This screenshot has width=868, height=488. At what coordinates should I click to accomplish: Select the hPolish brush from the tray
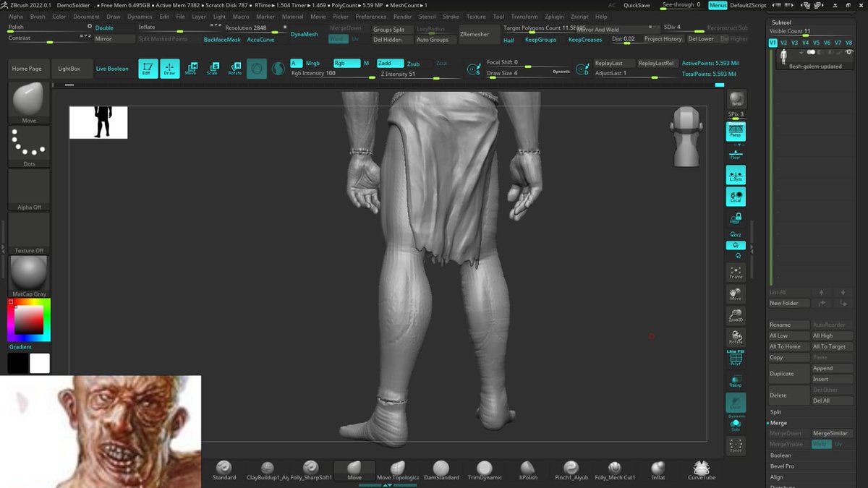coord(528,468)
